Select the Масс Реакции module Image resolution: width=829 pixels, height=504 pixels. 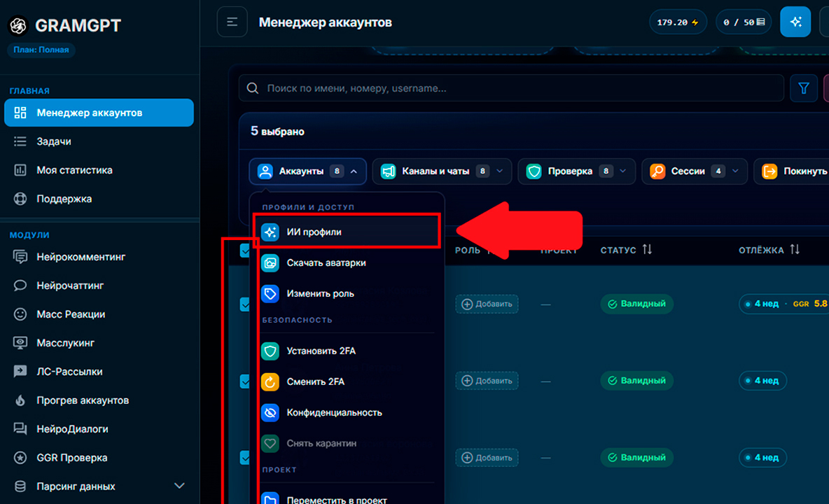click(x=99, y=314)
